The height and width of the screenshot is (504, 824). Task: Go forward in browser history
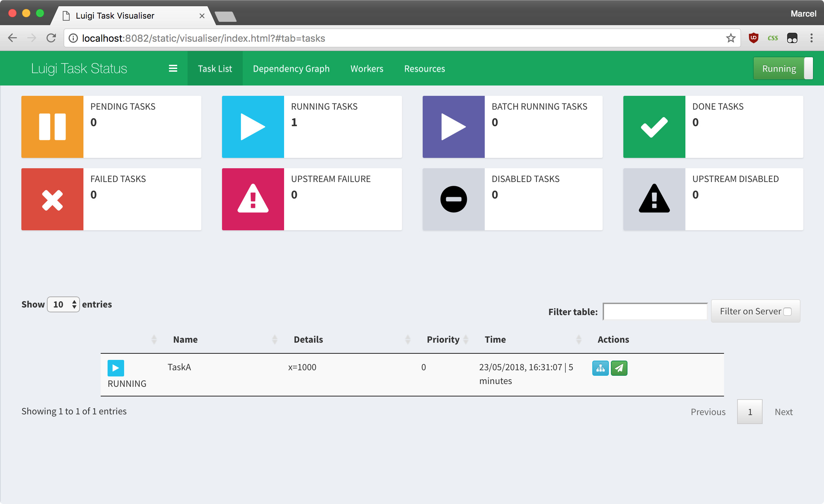pyautogui.click(x=32, y=38)
